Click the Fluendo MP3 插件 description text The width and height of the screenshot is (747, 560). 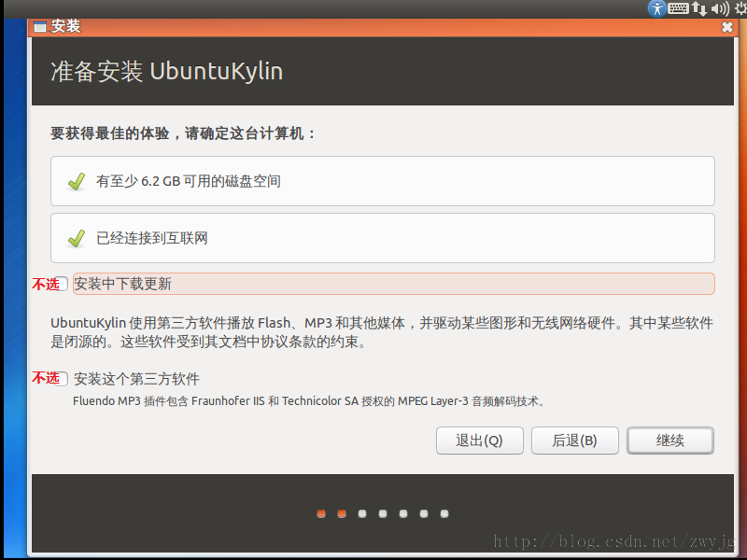click(309, 401)
